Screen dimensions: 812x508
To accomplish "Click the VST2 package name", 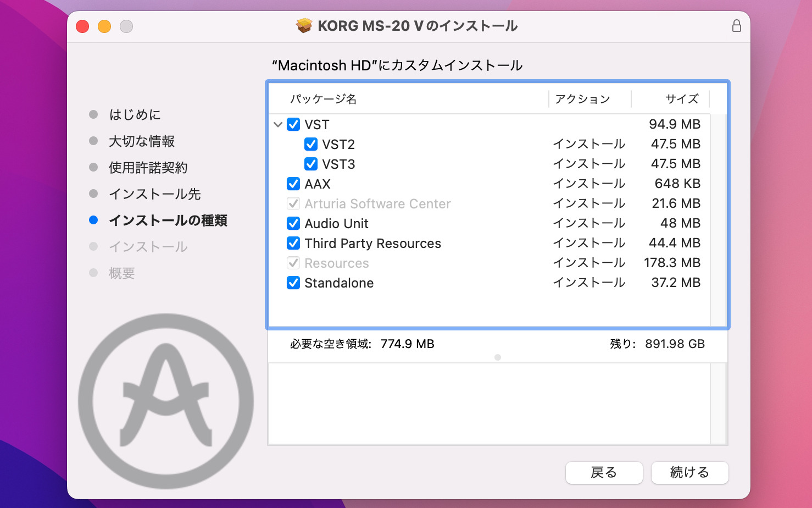I will pos(338,145).
